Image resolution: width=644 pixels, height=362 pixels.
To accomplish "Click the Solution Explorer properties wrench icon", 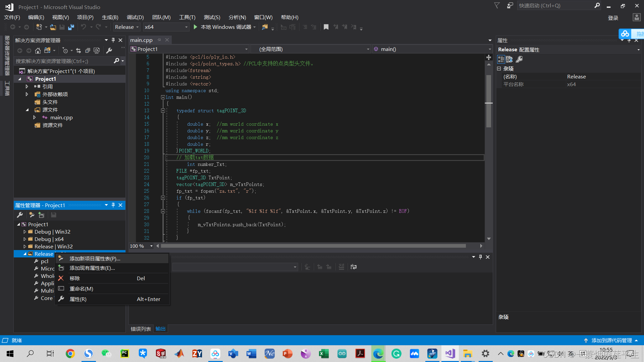I will (109, 51).
